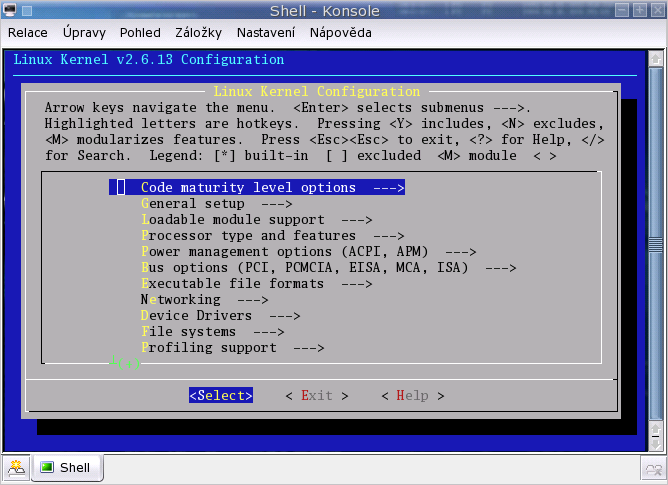Viewport: 668px width, 485px height.
Task: Click the Linux Kernel v2.6.13 Configuration title
Action: (149, 59)
